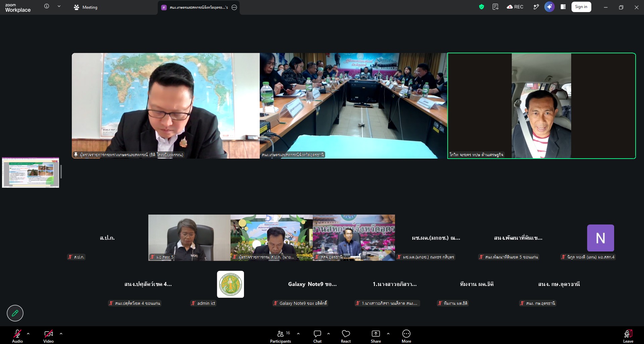
Task: Click the สนง.ปศุสัตว์เขต 4 participant tile
Action: click(148, 284)
